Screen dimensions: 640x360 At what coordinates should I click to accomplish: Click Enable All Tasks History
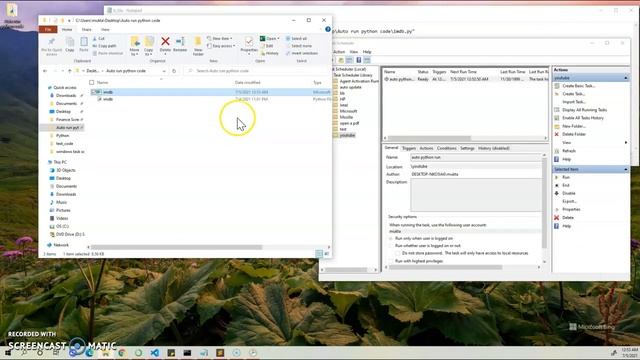coord(582,118)
